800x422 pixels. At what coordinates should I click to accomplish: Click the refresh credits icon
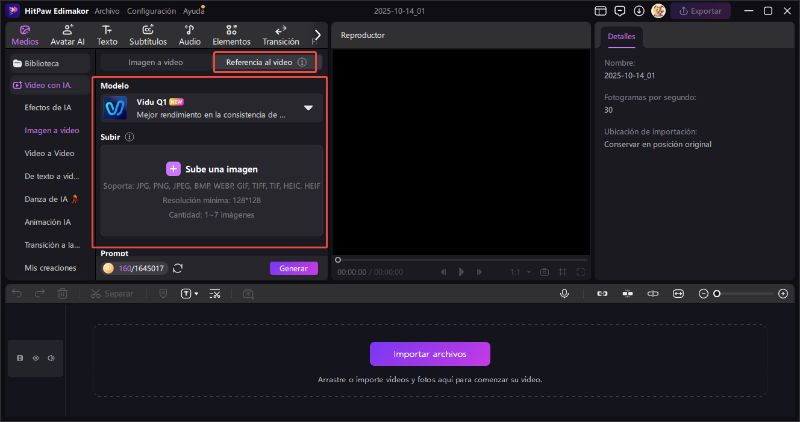(178, 268)
